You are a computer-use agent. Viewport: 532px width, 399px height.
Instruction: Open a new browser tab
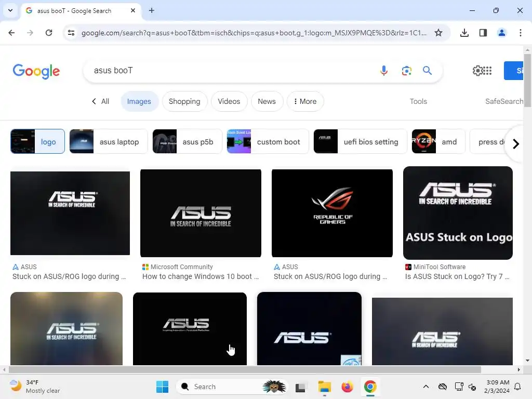click(152, 10)
